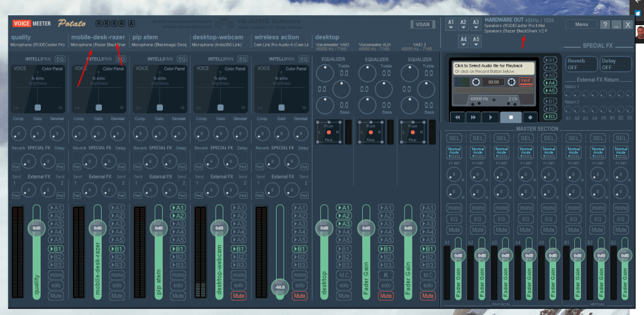
Task: Unmute the wireless action strip
Action: (299, 296)
